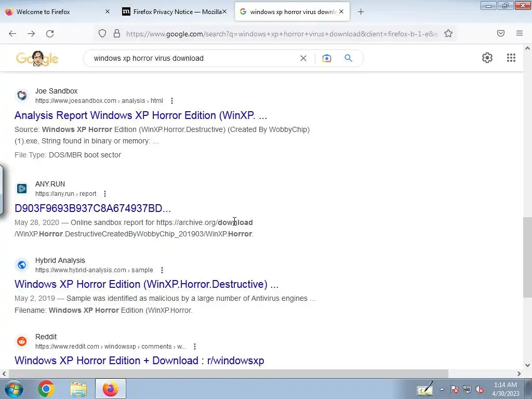The height and width of the screenshot is (399, 532).
Task: Switch to Welcome to Firefox tab
Action: pos(58,12)
